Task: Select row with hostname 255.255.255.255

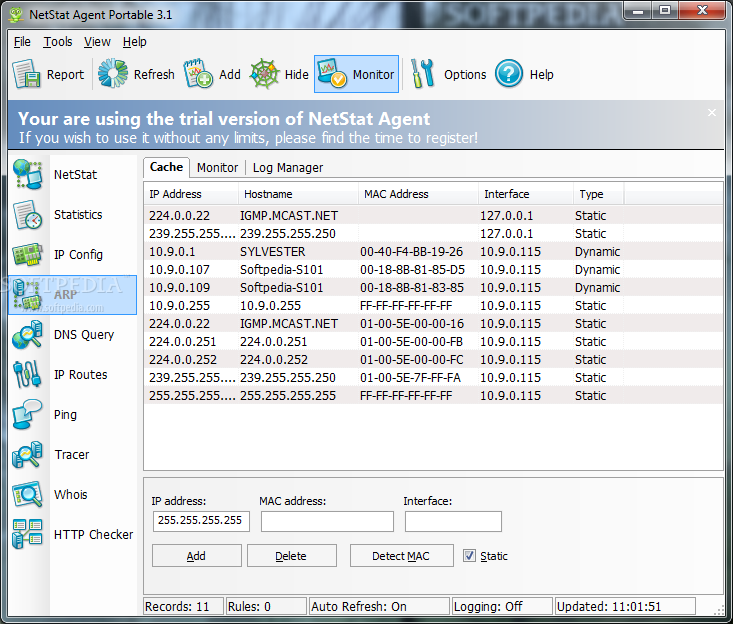Action: tap(433, 395)
